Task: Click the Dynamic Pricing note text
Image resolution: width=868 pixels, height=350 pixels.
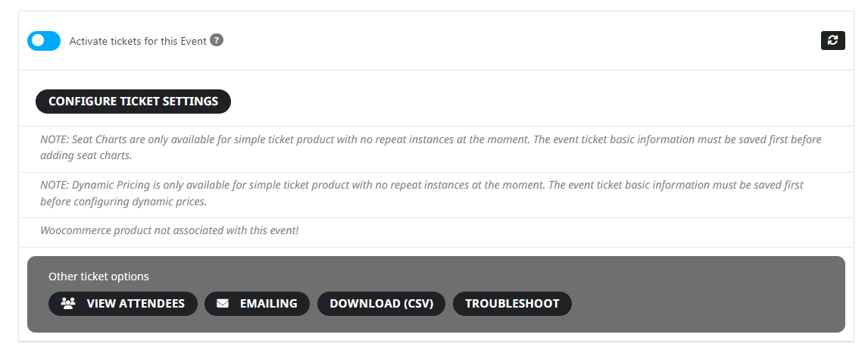Action: point(422,192)
